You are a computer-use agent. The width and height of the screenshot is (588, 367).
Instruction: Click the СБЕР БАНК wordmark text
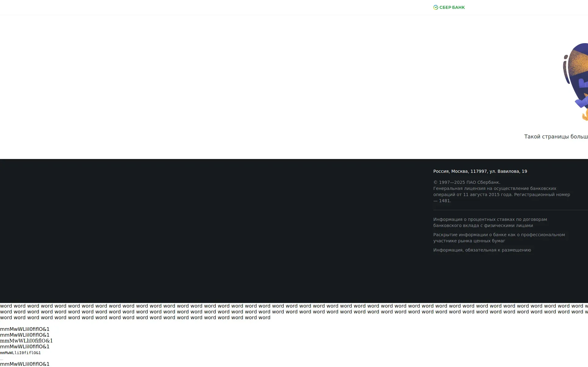[x=452, y=7]
